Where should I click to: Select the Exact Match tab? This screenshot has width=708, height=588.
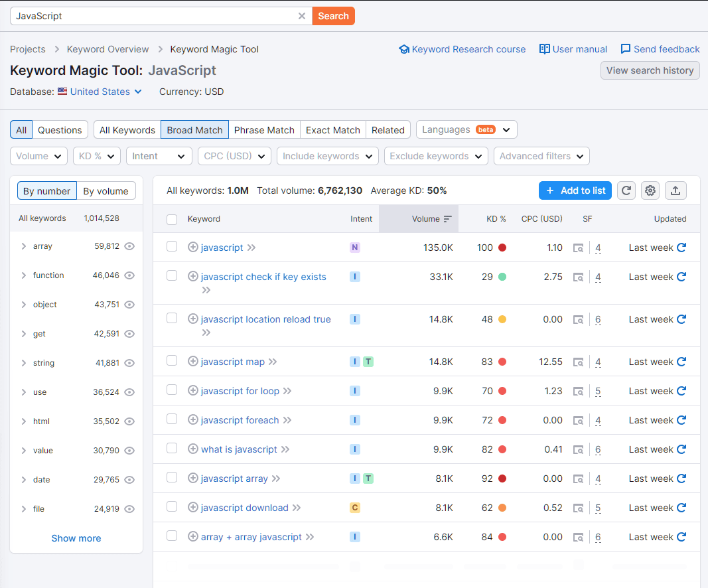[x=333, y=130]
